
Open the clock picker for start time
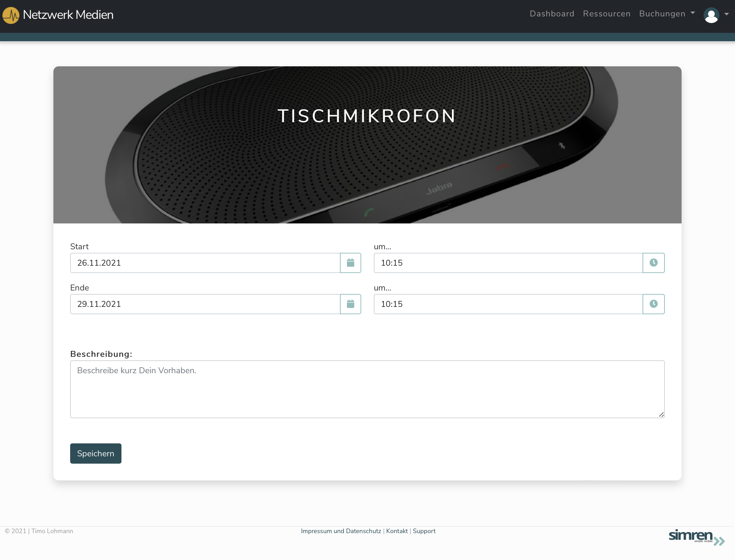point(653,263)
